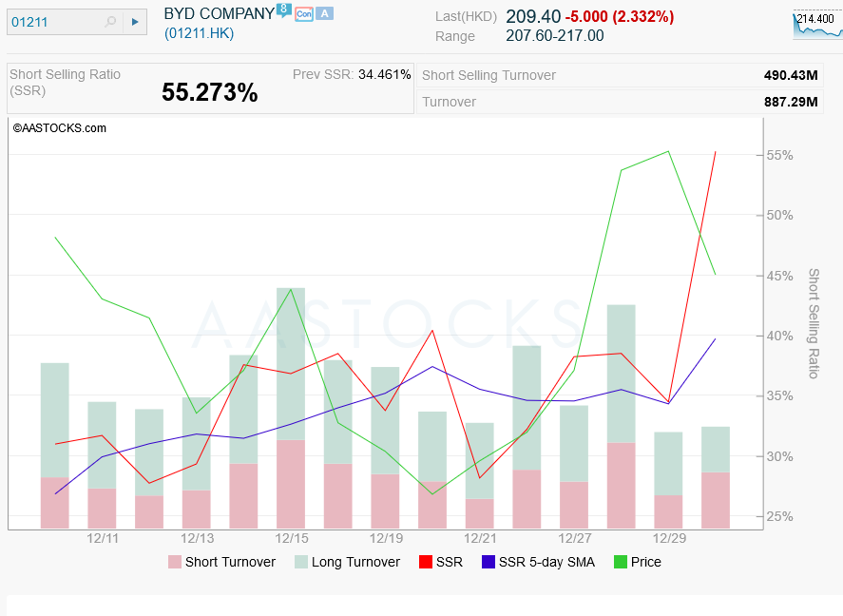
Task: Open the BYD COMPANY stock name link
Action: (x=220, y=14)
